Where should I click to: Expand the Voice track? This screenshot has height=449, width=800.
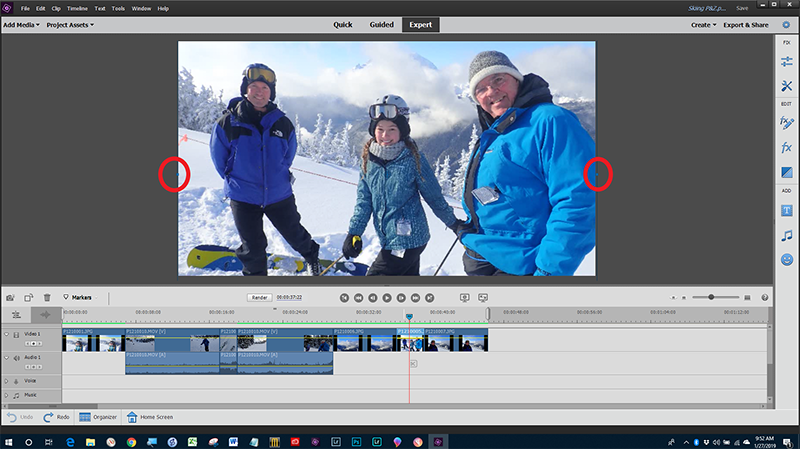pyautogui.click(x=7, y=381)
